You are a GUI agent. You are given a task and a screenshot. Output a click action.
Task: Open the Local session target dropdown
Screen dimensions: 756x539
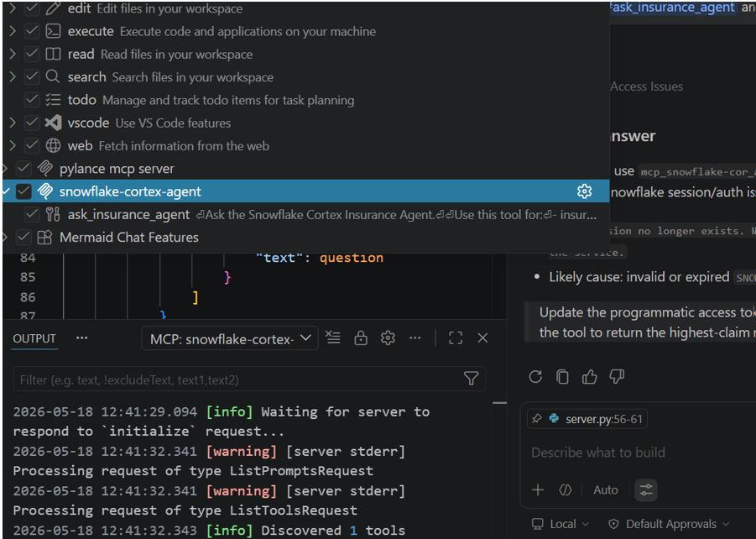click(560, 524)
